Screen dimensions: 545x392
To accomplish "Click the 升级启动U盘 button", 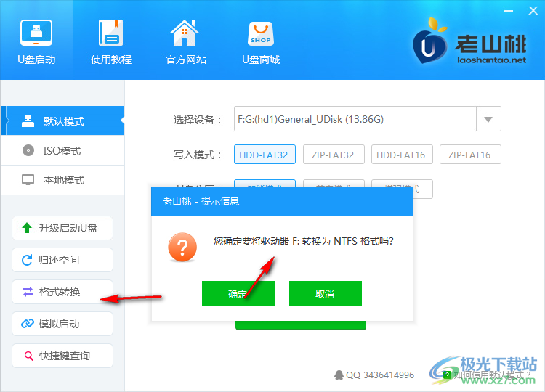I will click(62, 228).
